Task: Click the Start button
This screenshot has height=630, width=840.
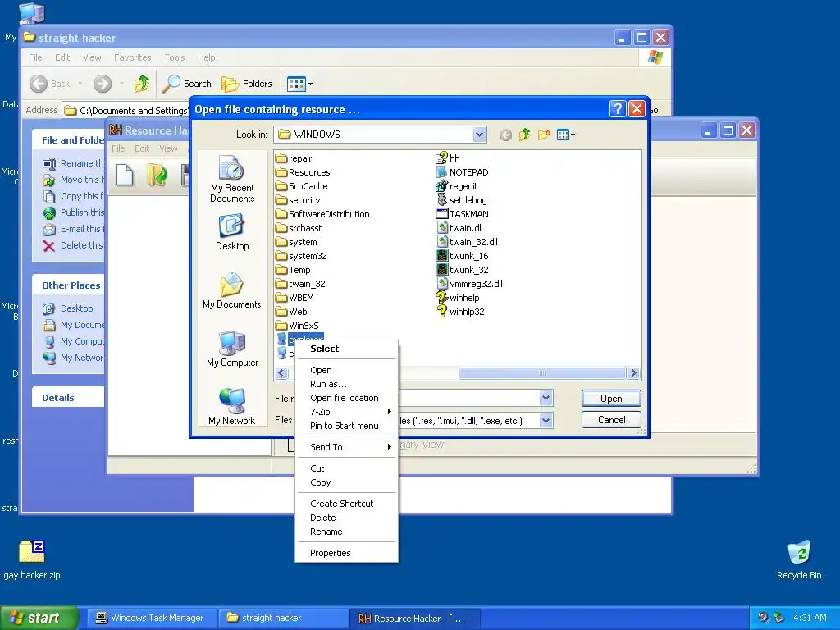Action: pos(38,618)
